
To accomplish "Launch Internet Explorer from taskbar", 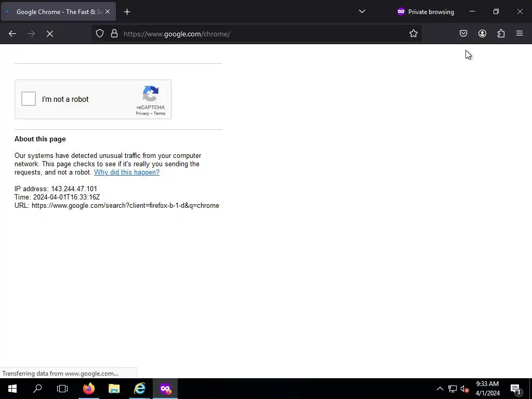I will click(139, 389).
